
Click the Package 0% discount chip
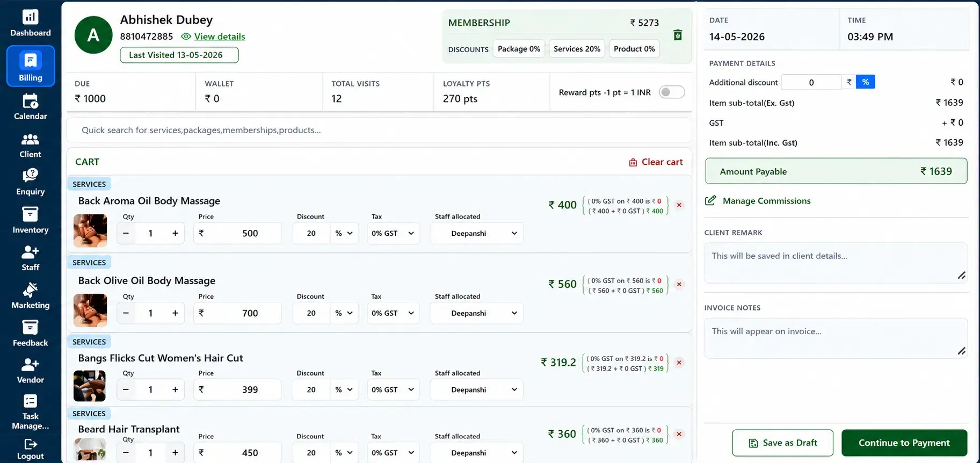(x=519, y=49)
